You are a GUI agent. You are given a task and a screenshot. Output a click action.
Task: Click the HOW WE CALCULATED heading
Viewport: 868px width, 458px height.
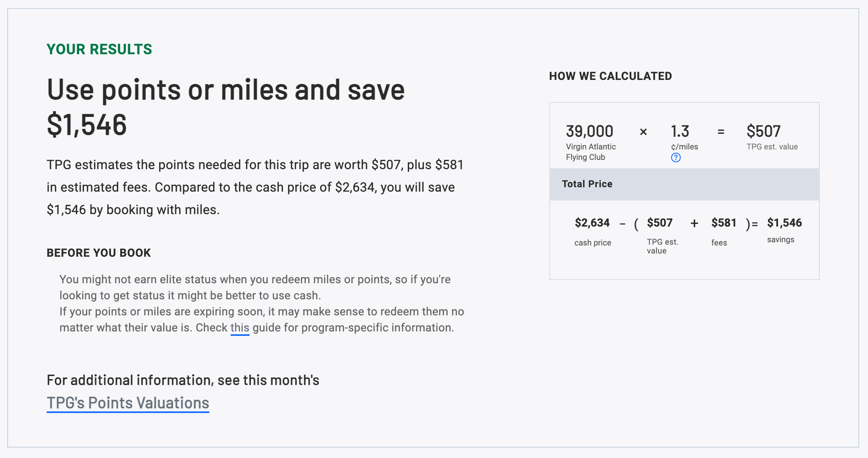pos(610,76)
